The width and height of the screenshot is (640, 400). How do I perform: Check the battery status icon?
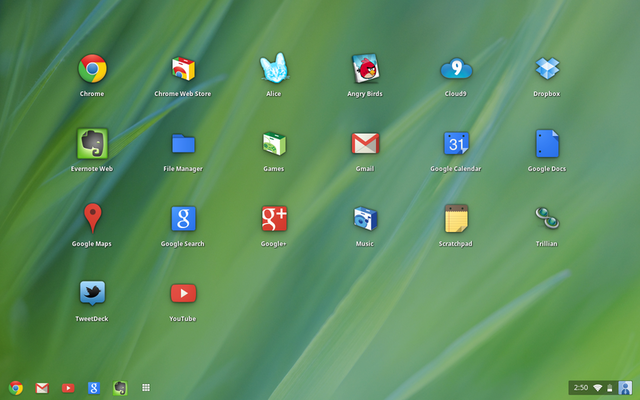(x=610, y=388)
